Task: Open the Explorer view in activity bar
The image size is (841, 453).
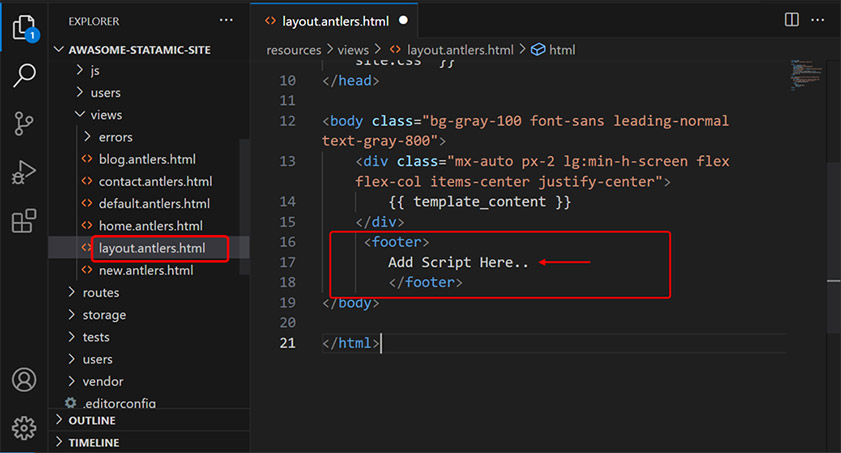Action: tap(25, 28)
